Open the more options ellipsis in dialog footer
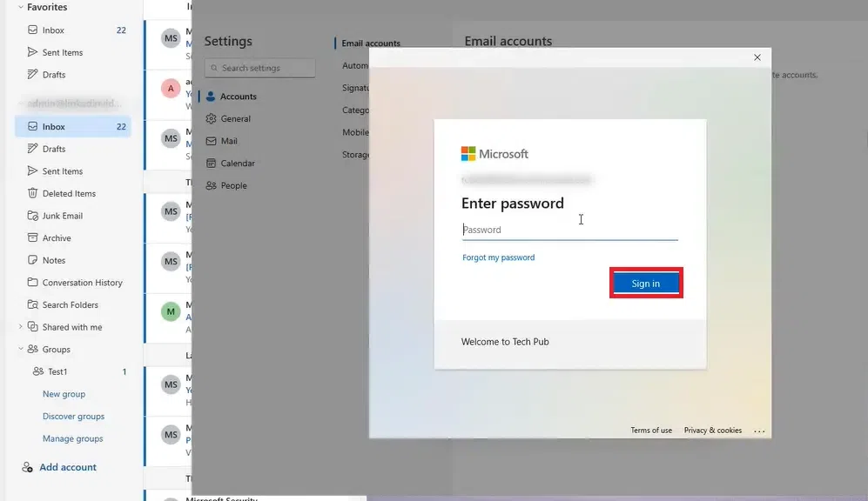The image size is (868, 501). [x=759, y=431]
